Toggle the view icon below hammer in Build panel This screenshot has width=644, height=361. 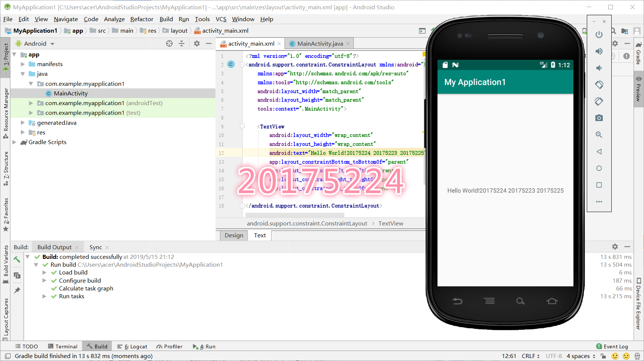pos(17,275)
